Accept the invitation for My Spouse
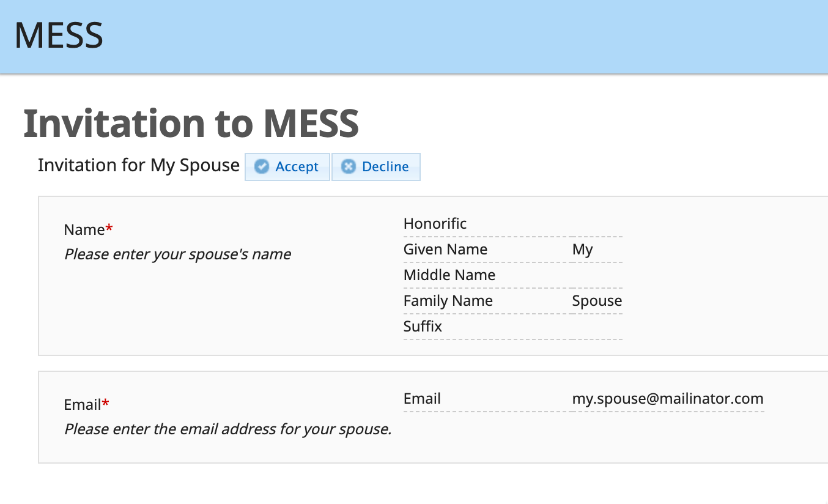 pyautogui.click(x=287, y=167)
